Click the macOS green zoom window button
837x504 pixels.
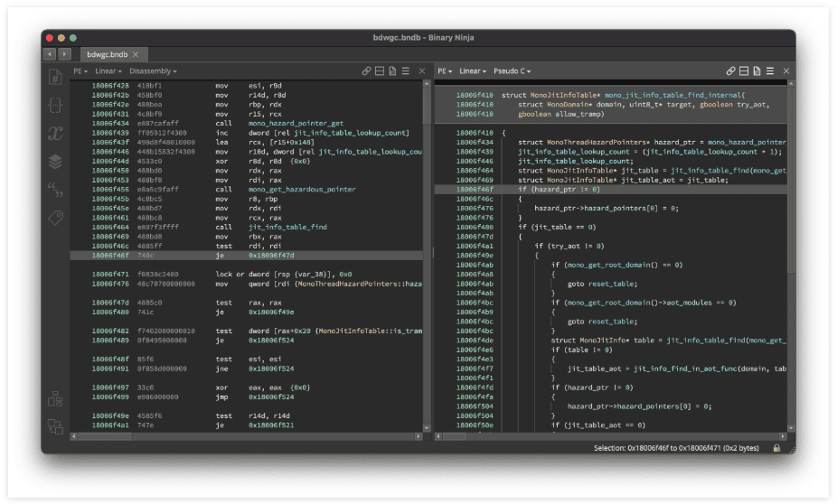coord(73,38)
